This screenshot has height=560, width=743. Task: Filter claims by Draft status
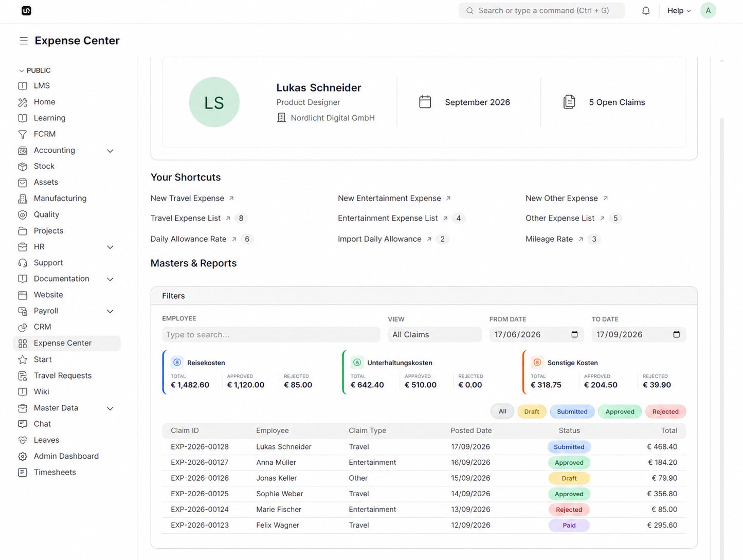532,411
